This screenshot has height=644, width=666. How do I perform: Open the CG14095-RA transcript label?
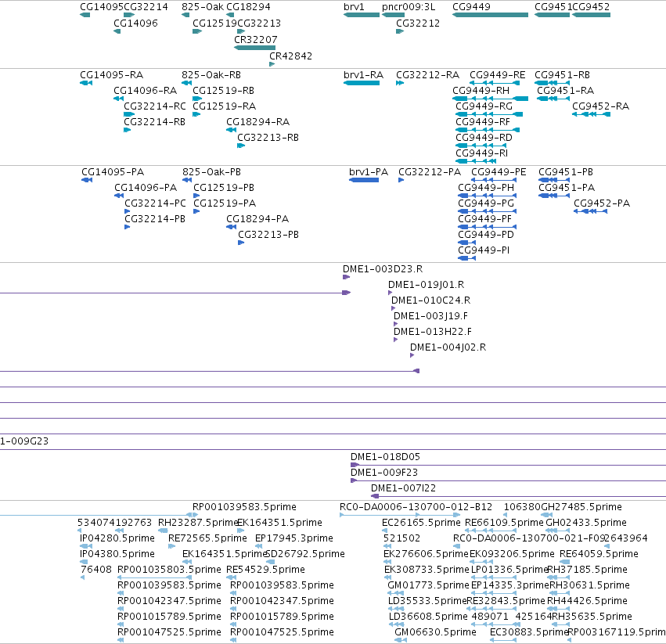click(112, 75)
